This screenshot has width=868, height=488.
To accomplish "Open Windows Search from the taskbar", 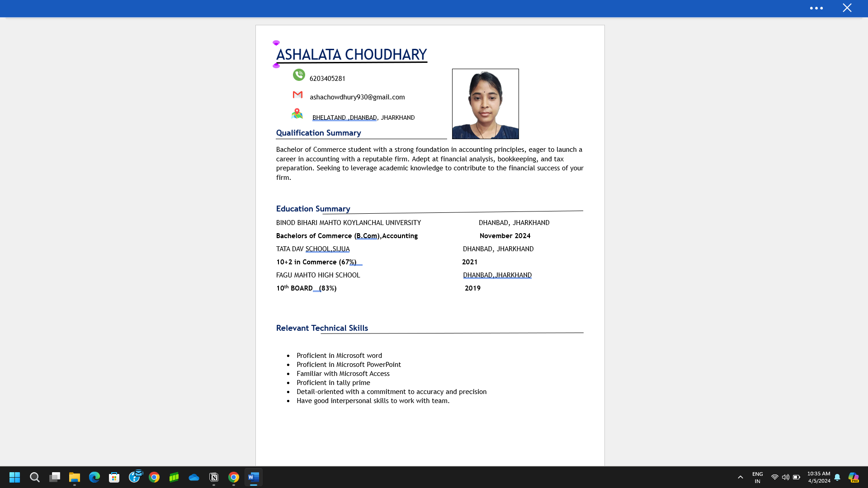I will 35,477.
